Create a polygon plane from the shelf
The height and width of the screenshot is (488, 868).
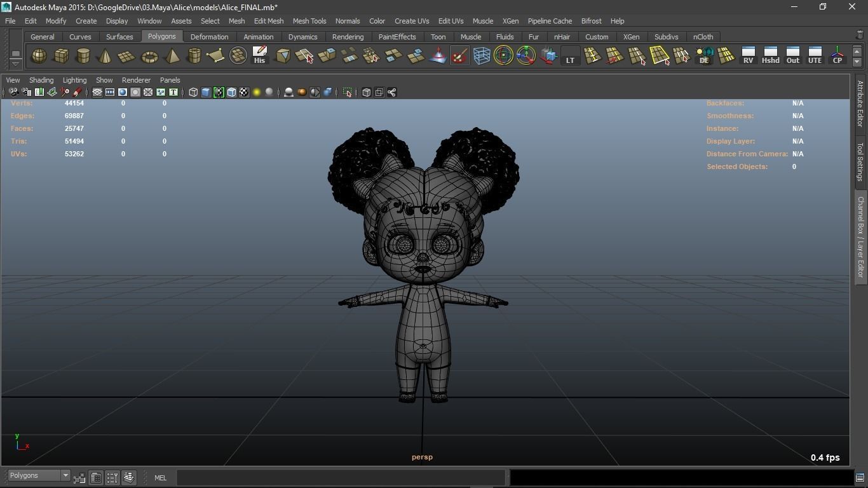point(127,57)
